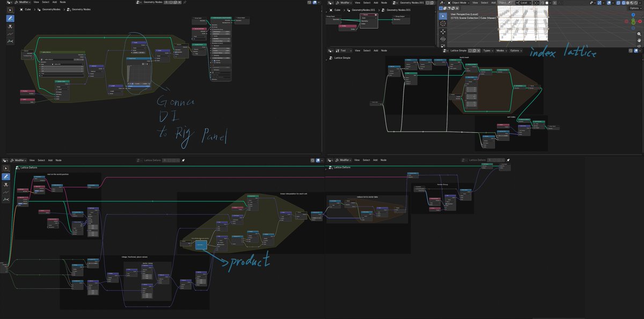Click the Lattice Simple node group name field
This screenshot has width=644, height=319.
[458, 50]
